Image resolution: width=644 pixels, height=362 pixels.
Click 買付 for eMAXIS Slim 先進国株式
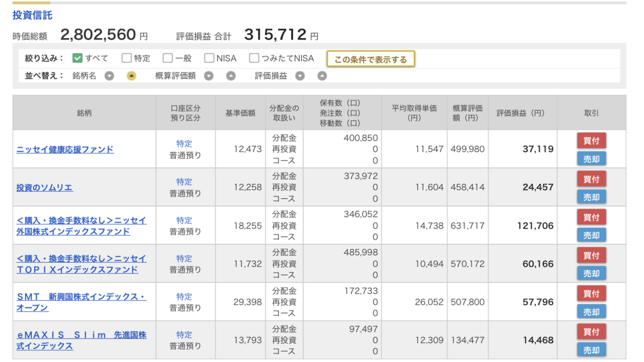coord(591,331)
